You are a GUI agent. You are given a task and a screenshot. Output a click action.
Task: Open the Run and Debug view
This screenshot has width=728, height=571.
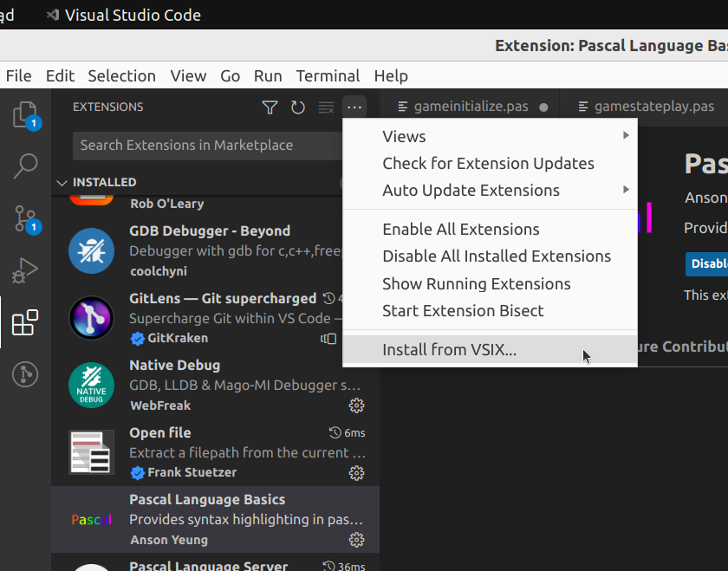(x=25, y=270)
